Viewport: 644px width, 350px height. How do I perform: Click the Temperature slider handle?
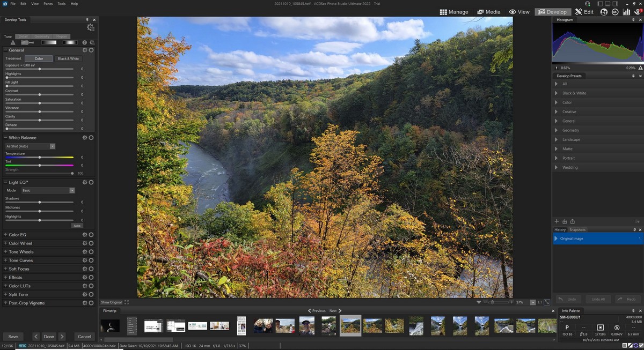point(40,157)
